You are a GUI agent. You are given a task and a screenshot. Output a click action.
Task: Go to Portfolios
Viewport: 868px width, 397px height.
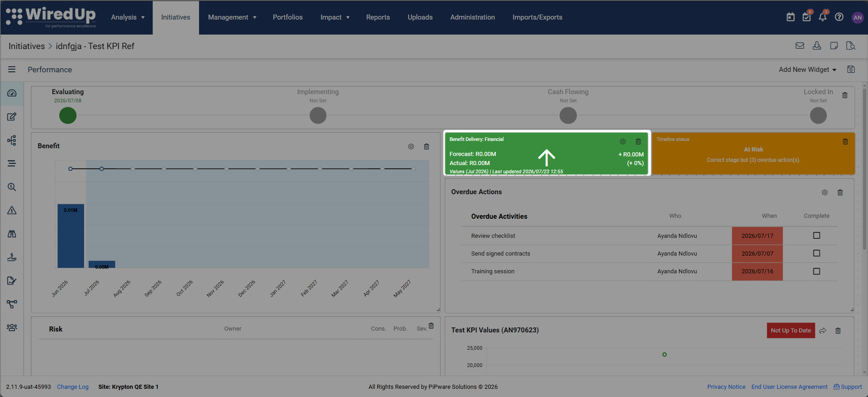click(288, 17)
